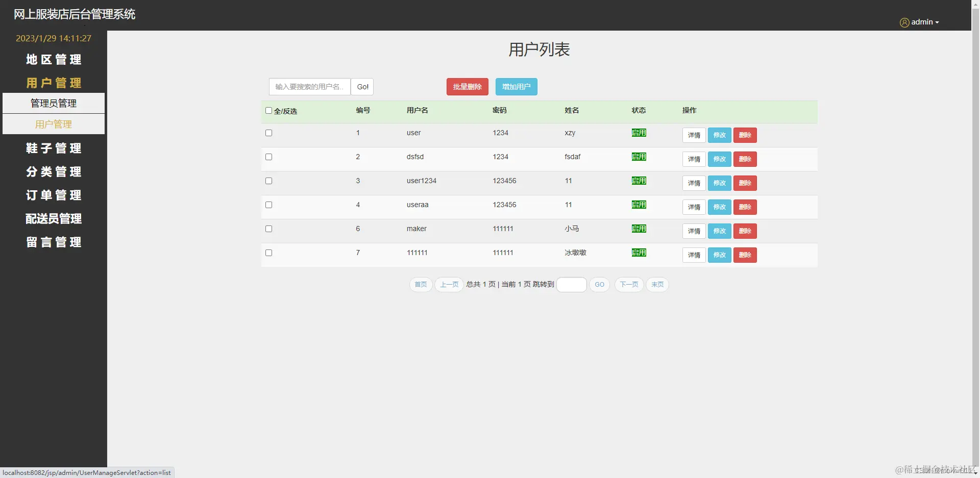The width and height of the screenshot is (980, 478).
Task: Click the page vertical scrollbar
Action: pos(975,239)
